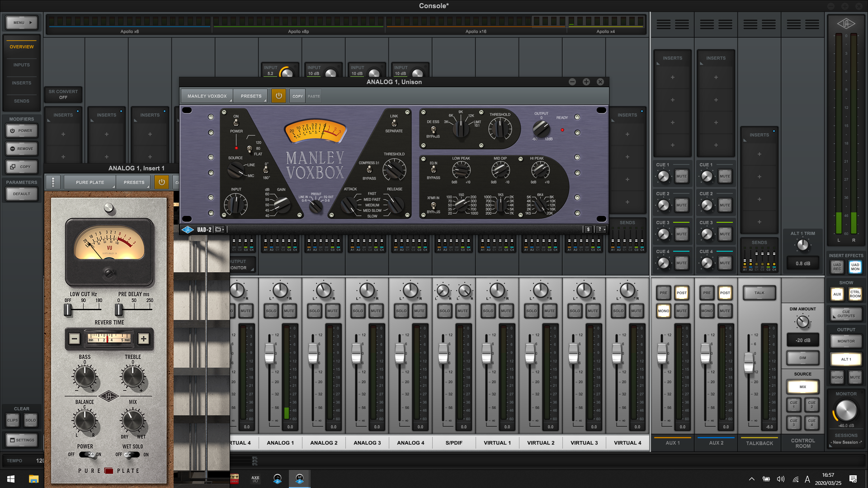The width and height of the screenshot is (868, 488).
Task: Toggle the EQ IN bypass switch
Action: coord(433,169)
